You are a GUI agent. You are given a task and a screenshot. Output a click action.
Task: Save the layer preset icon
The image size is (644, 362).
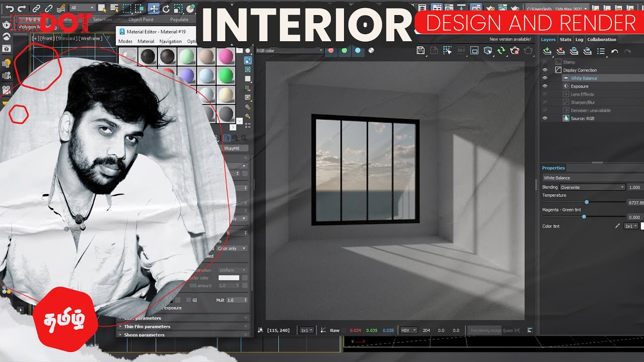(574, 51)
